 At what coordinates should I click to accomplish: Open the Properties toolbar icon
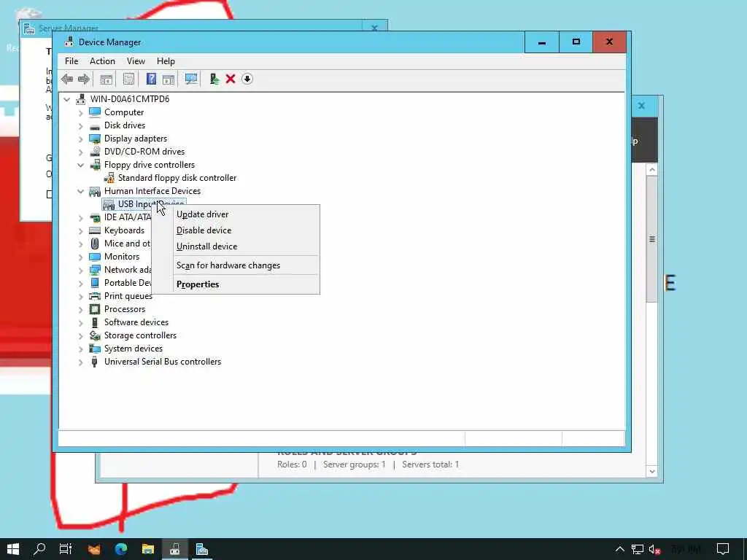128,79
